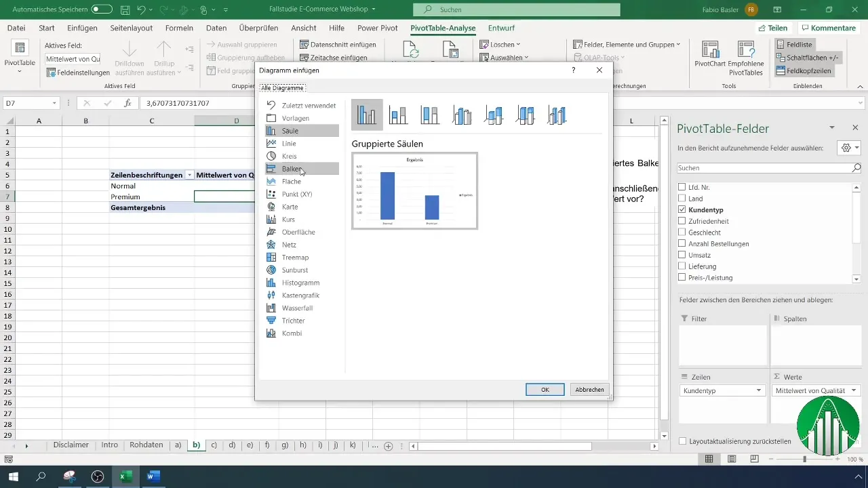Viewport: 868px width, 488px height.
Task: Enable Layoutaktualisierung zurückstellen checkbox
Action: 682,441
